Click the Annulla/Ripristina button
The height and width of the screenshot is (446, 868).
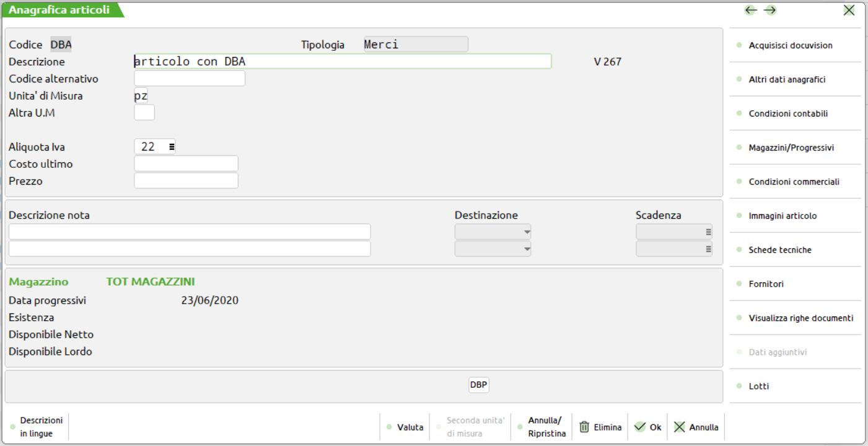pos(546,427)
